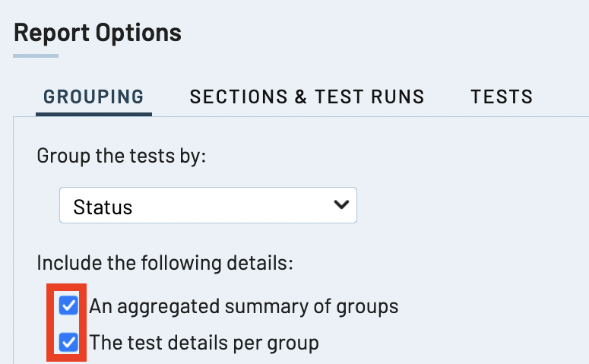Click the accent line under Report Options
This screenshot has width=589, height=364.
coord(36,55)
